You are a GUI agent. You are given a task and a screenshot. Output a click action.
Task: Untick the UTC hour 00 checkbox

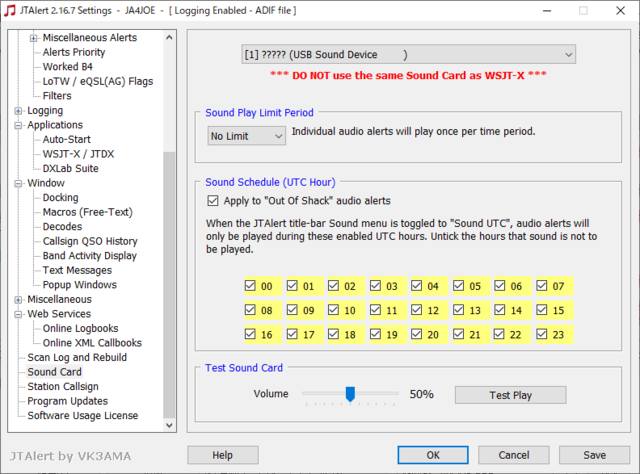coord(250,285)
